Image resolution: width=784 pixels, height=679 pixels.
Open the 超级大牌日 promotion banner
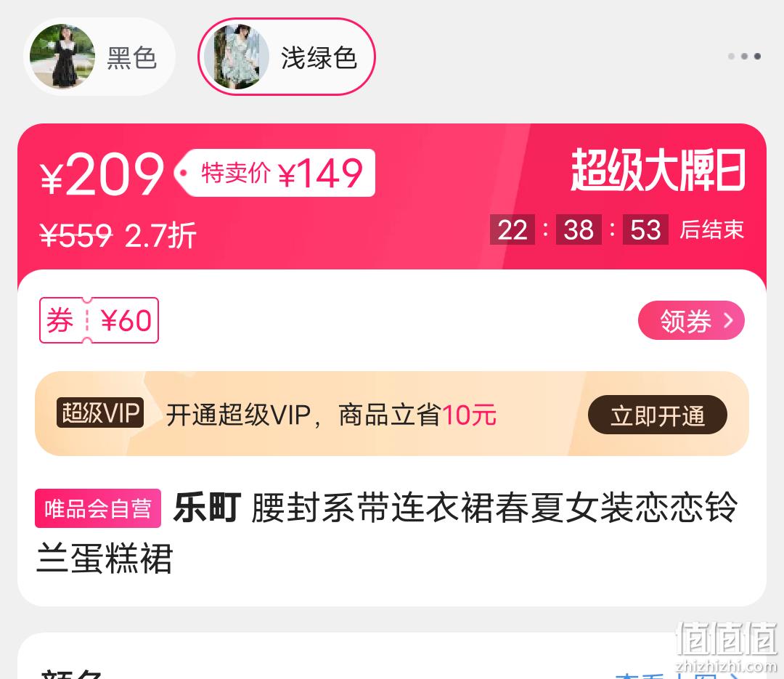click(x=658, y=170)
